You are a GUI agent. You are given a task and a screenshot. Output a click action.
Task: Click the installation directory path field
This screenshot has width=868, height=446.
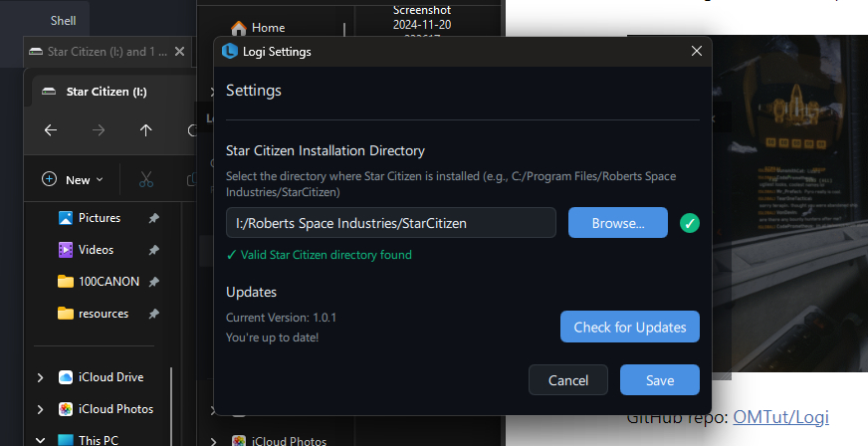[x=390, y=223]
